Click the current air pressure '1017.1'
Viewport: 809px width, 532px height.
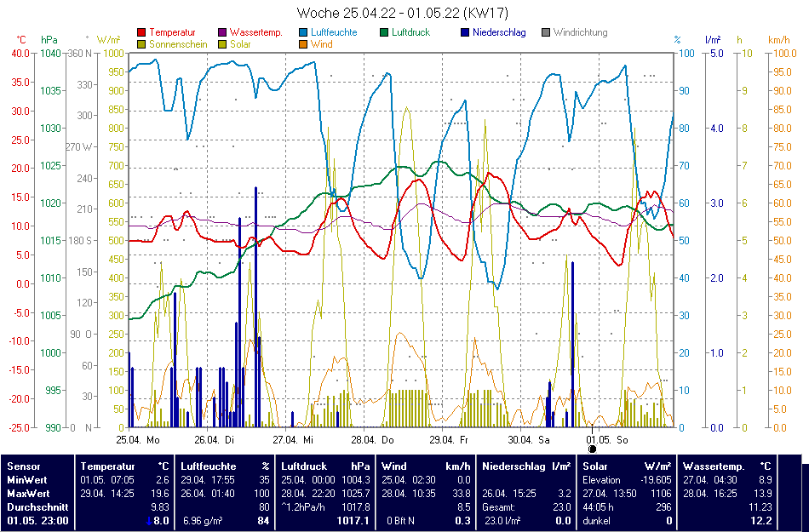pos(353,521)
